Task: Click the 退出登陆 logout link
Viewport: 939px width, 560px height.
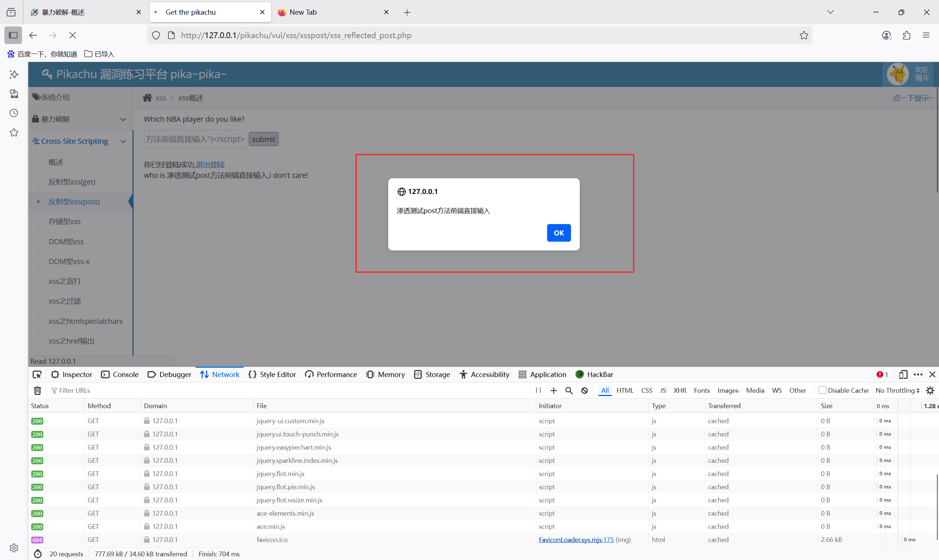Action: [x=210, y=165]
